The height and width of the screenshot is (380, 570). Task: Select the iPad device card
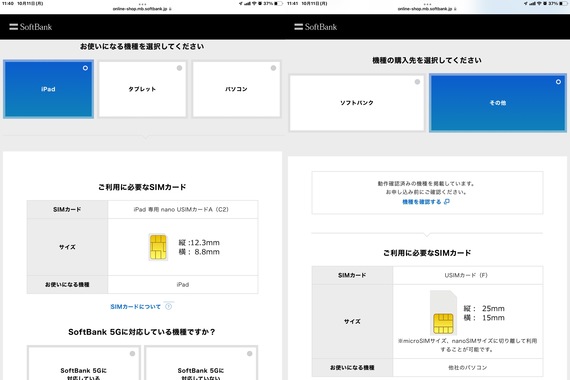click(48, 89)
